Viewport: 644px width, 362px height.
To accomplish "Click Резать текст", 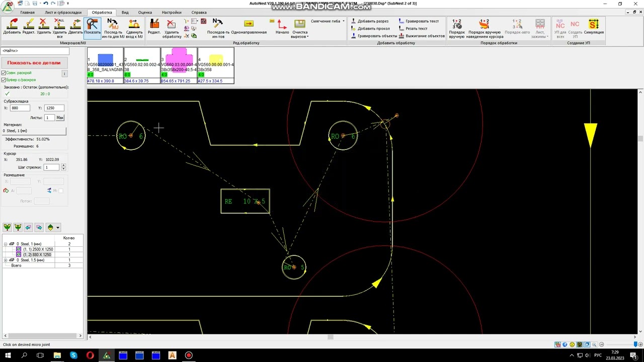I will pyautogui.click(x=413, y=29).
